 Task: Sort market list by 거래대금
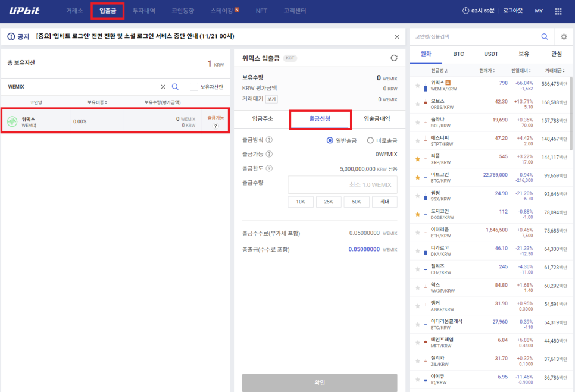click(555, 70)
